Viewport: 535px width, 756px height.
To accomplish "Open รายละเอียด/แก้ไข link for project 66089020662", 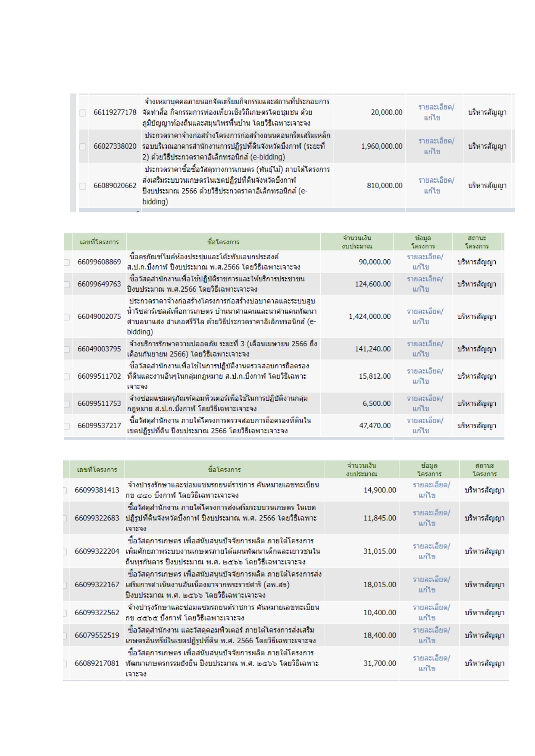I will [x=435, y=185].
